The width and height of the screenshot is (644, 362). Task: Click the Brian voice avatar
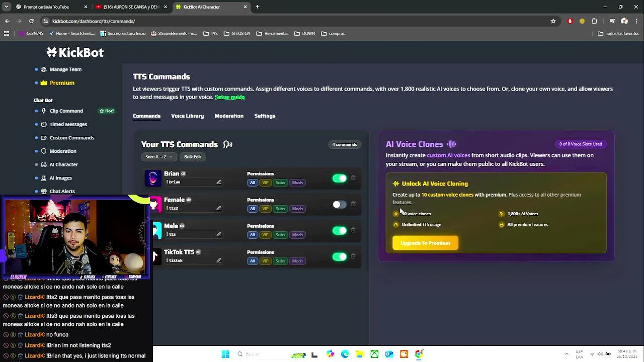(x=153, y=178)
